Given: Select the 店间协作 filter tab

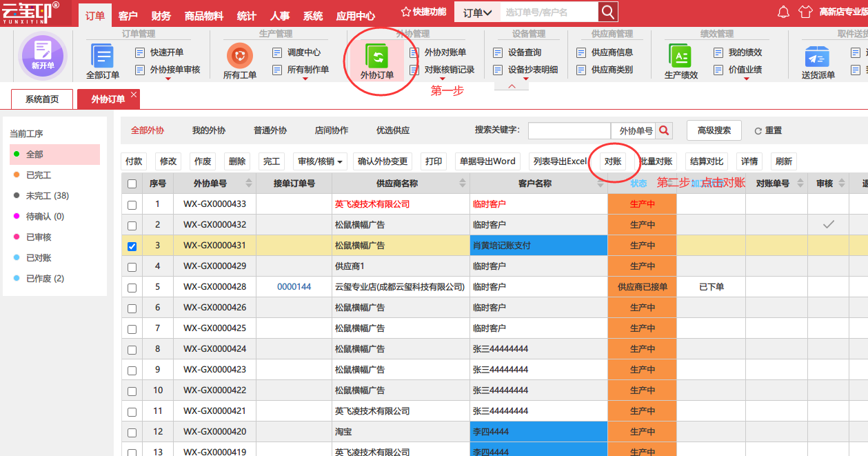Looking at the screenshot, I should pos(332,130).
